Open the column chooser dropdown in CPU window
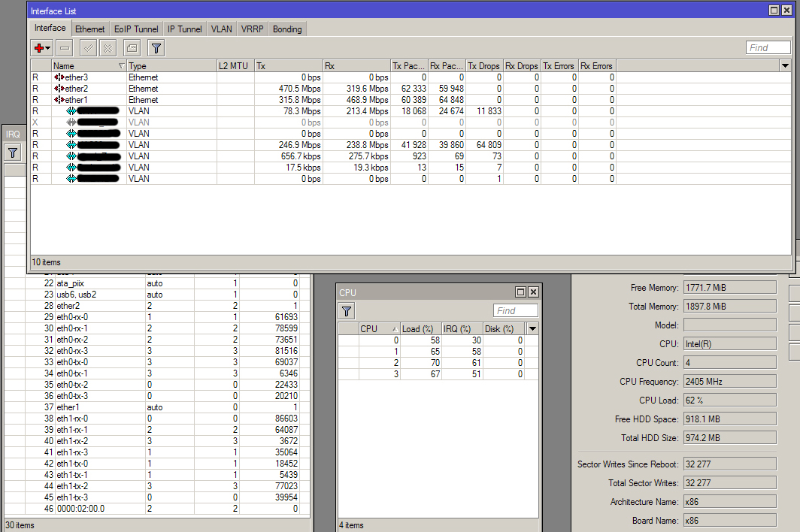 (x=532, y=328)
